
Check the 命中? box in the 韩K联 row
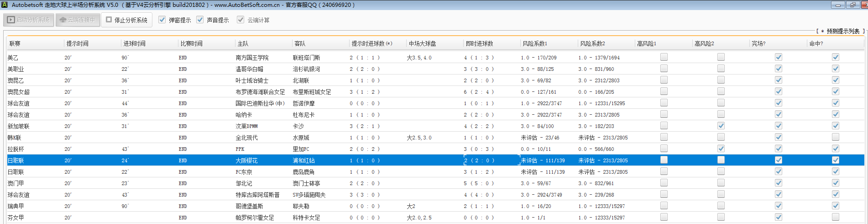(836, 137)
